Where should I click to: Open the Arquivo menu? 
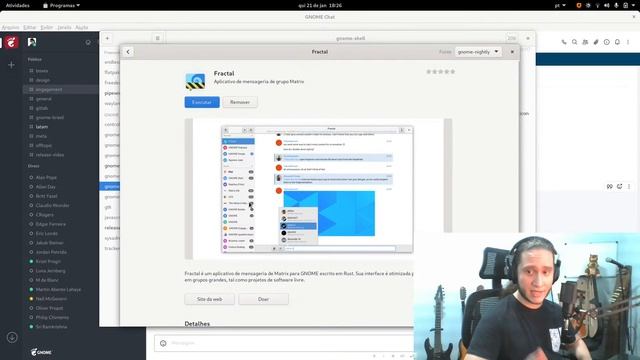pos(10,27)
